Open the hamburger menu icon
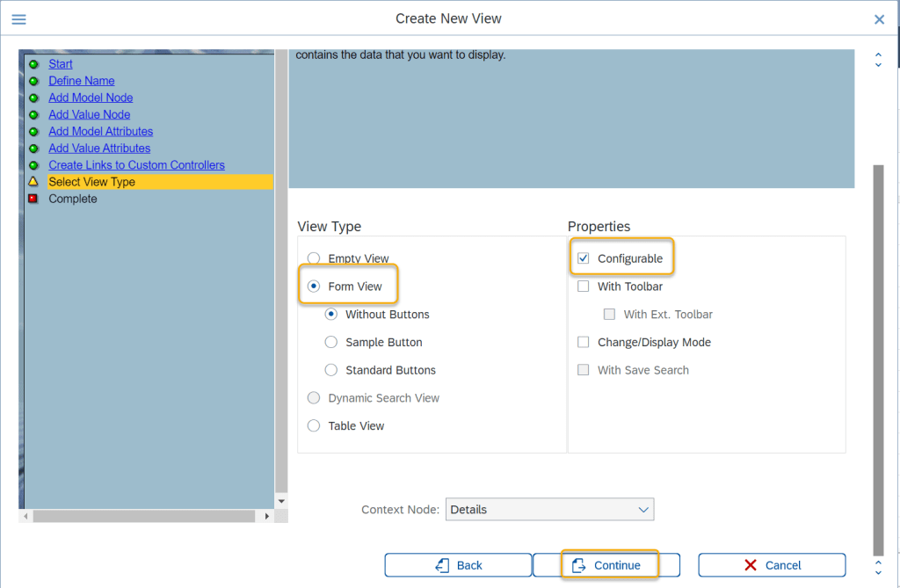The height and width of the screenshot is (588, 900). [18, 19]
